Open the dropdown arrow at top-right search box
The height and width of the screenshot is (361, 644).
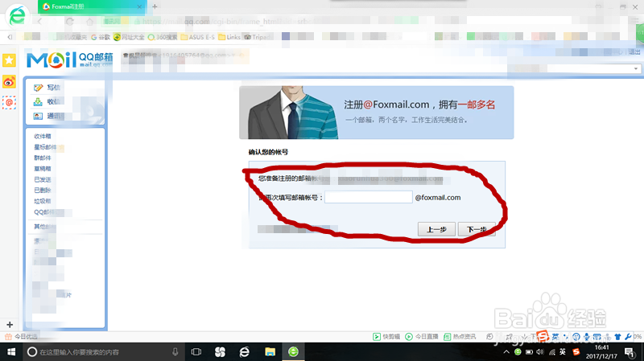click(x=636, y=68)
